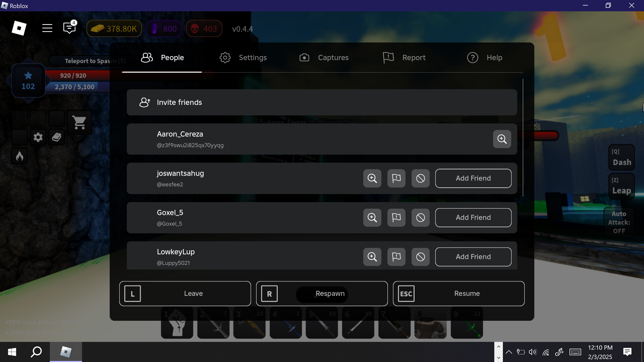Open the network icon in system tray
Viewport: 644px width, 362px height.
click(546, 352)
